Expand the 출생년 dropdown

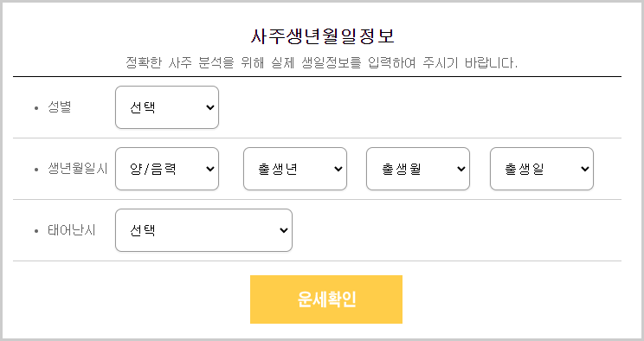pyautogui.click(x=295, y=169)
